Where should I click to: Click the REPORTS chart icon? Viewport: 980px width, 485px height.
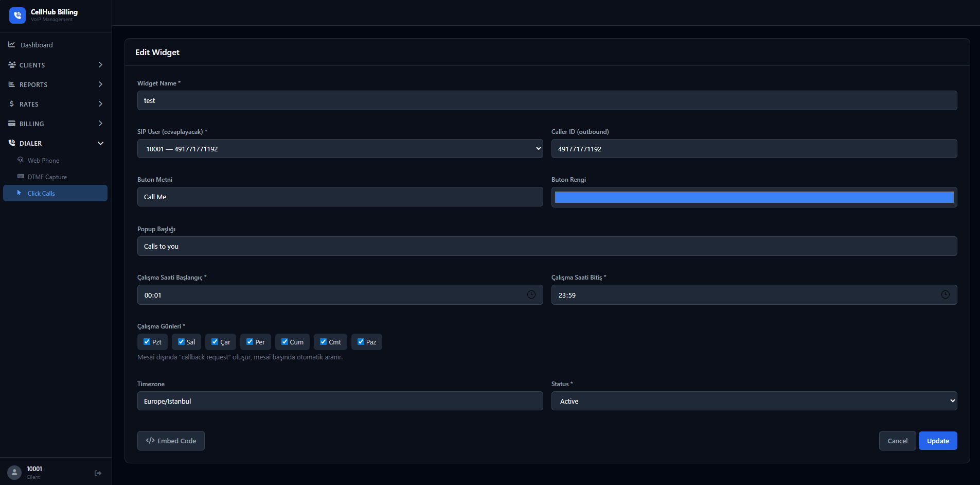coord(12,84)
